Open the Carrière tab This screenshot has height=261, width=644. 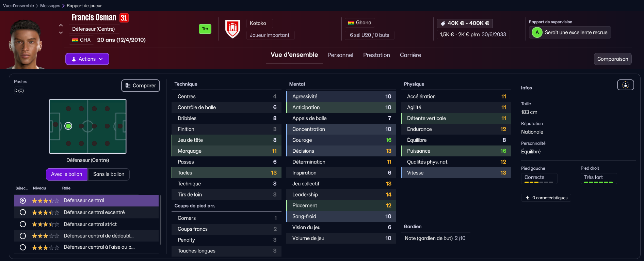(x=410, y=55)
